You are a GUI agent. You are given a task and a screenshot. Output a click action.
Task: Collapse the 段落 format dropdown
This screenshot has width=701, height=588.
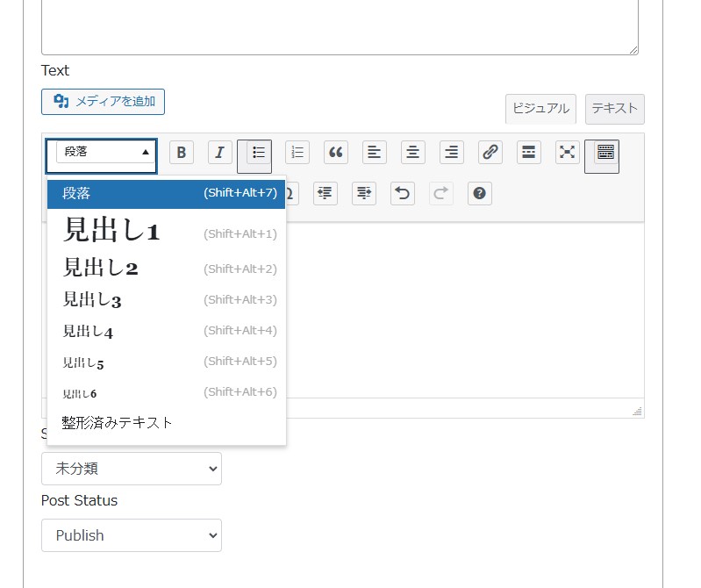tap(102, 153)
